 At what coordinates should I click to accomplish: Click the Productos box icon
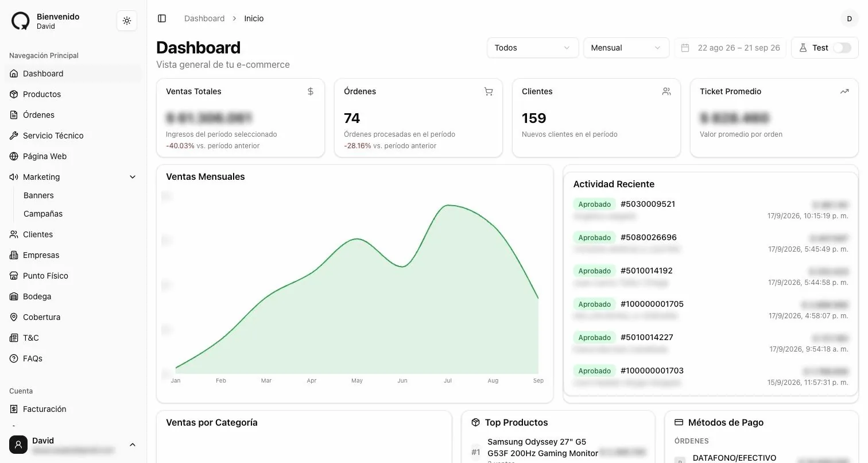[x=14, y=94]
